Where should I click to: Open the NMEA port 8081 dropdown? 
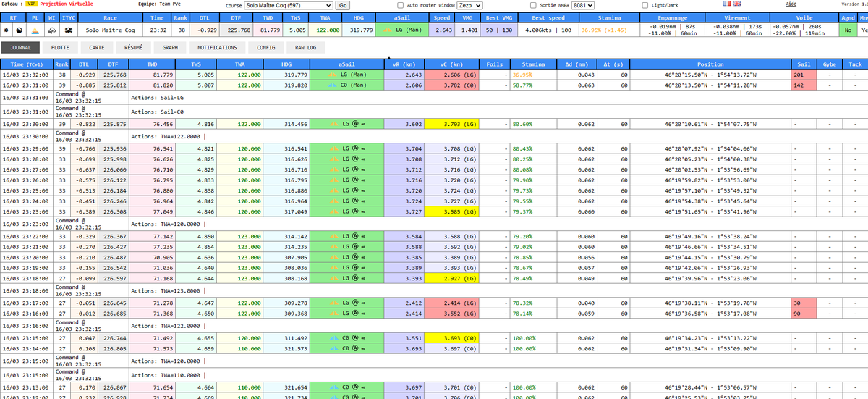pyautogui.click(x=583, y=5)
